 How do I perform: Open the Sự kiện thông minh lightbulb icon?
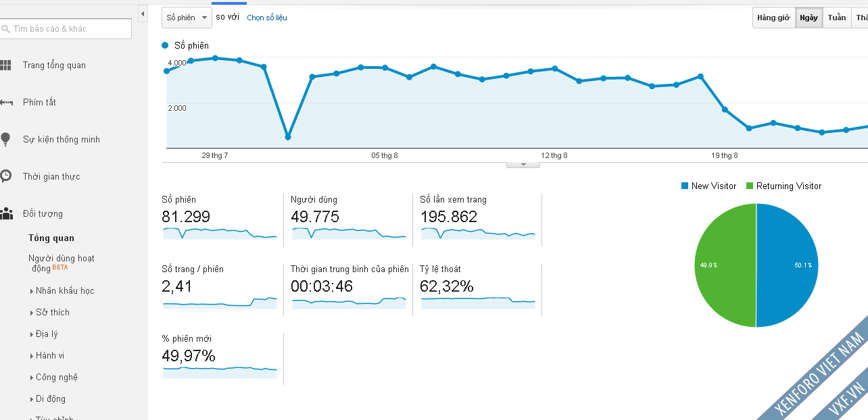(5, 140)
